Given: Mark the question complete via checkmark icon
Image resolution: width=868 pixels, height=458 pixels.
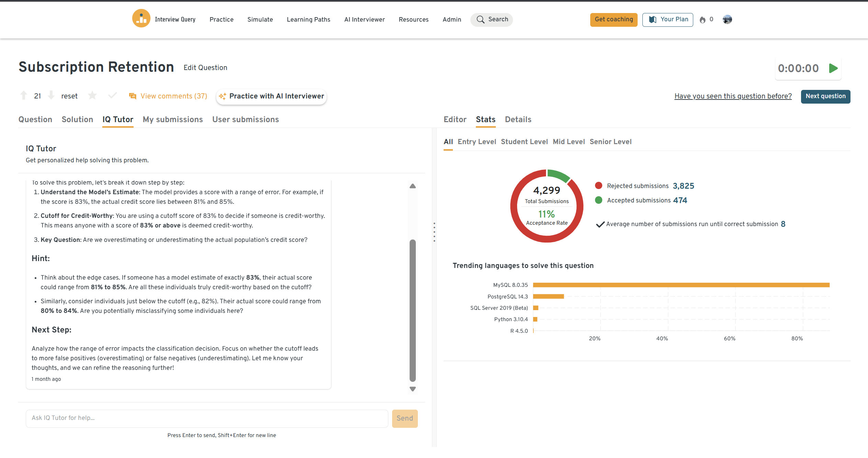Looking at the screenshot, I should click(112, 96).
